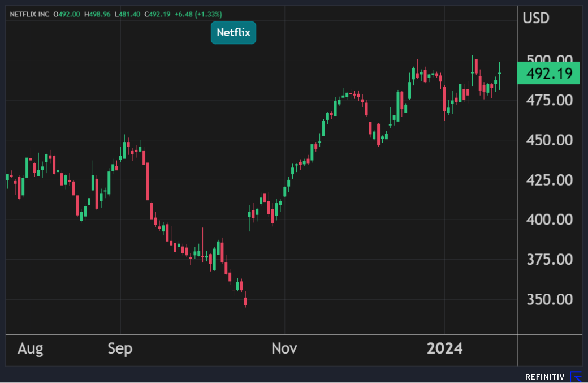Screen dimensions: 588x383
Task: Click the 425.00 price axis label
Action: [548, 180]
